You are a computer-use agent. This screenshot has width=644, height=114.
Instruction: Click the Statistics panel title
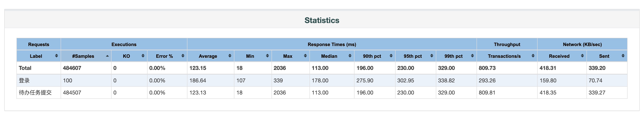tap(322, 20)
